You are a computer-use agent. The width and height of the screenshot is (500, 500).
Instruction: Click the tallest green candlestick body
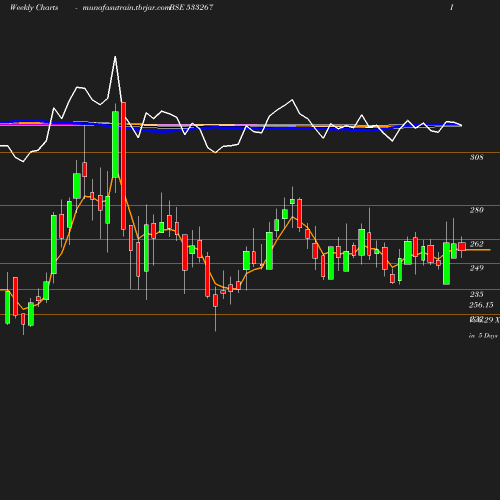click(x=115, y=144)
